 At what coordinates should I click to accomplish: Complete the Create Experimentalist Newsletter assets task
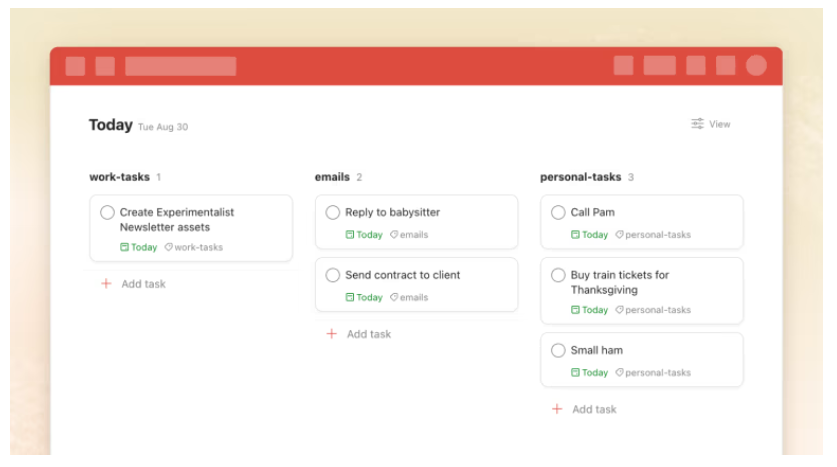107,212
